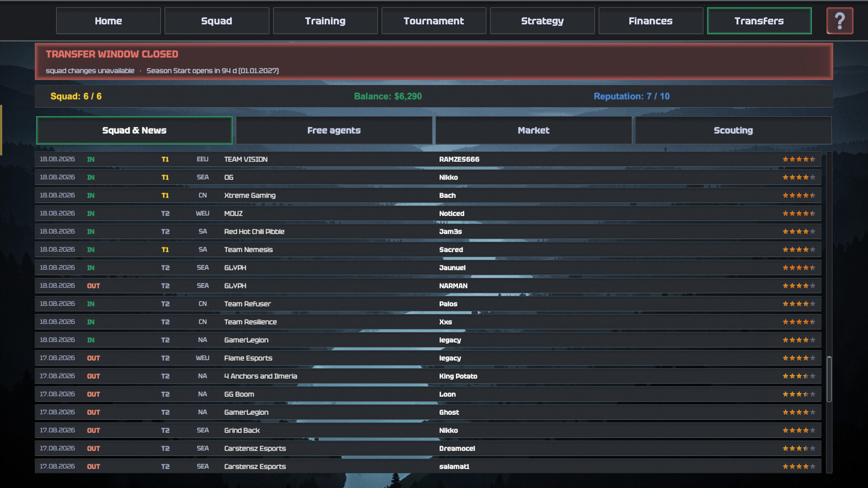Click star rating on King Potato row
The width and height of the screenshot is (868, 488).
799,376
